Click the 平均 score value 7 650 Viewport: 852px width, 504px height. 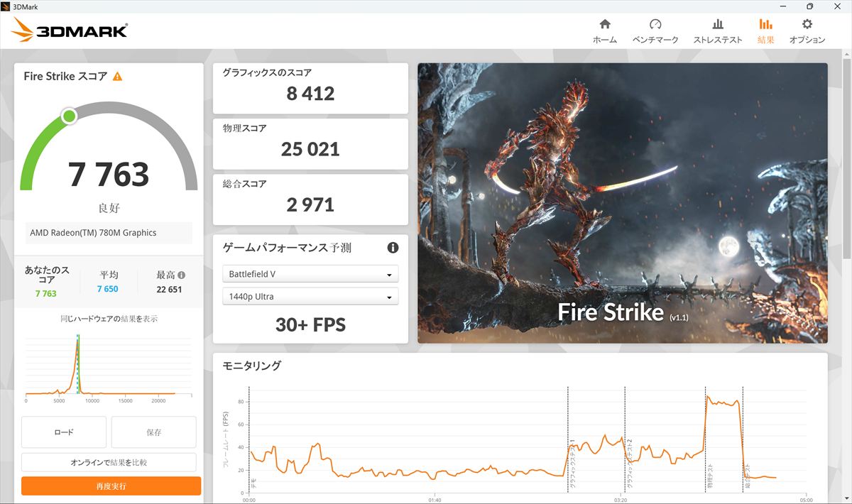coord(108,289)
